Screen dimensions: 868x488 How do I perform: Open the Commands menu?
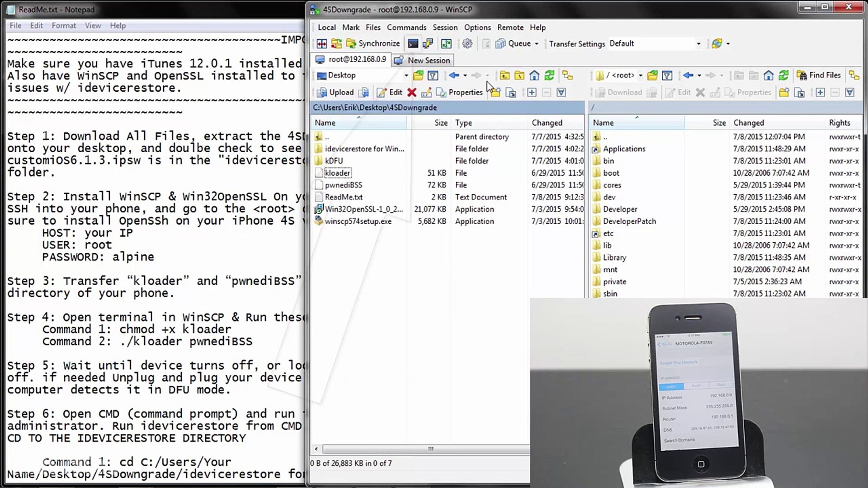tap(406, 28)
